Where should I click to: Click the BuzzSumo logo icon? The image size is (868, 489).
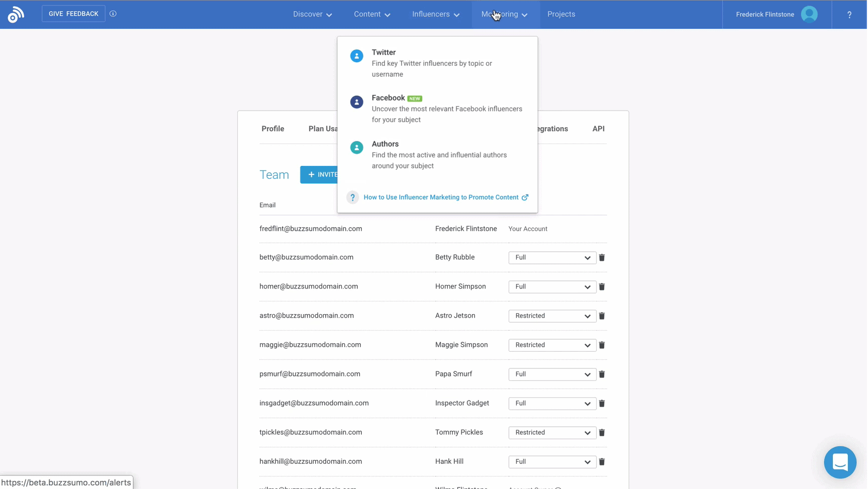[x=16, y=15]
